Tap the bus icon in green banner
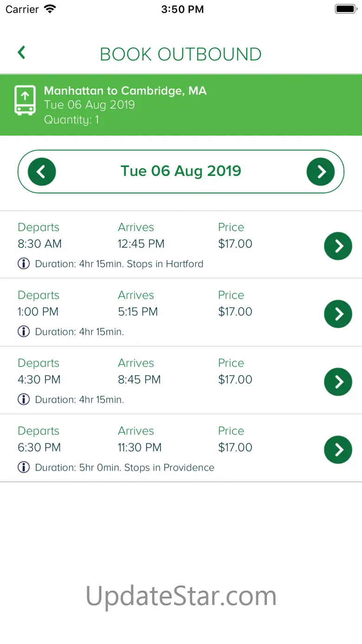This screenshot has width=362, height=644. tap(25, 100)
